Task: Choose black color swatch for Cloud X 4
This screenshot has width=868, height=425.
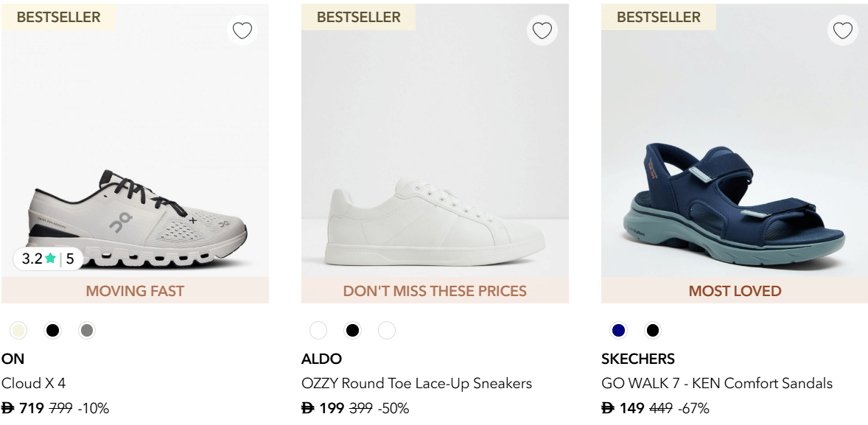Action: click(x=52, y=331)
